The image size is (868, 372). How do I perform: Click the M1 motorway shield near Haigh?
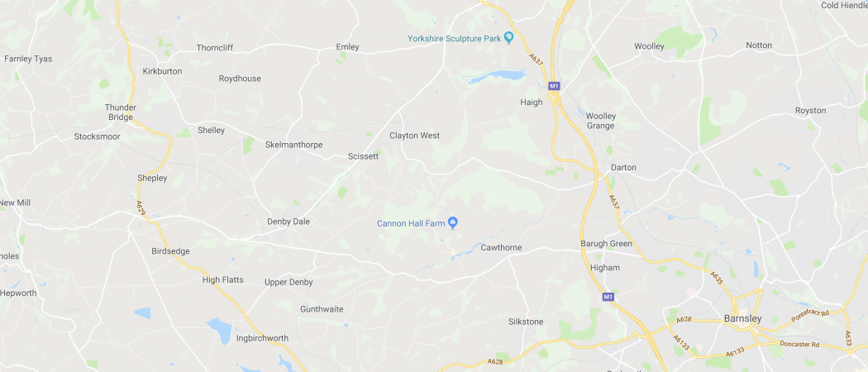coord(554,86)
